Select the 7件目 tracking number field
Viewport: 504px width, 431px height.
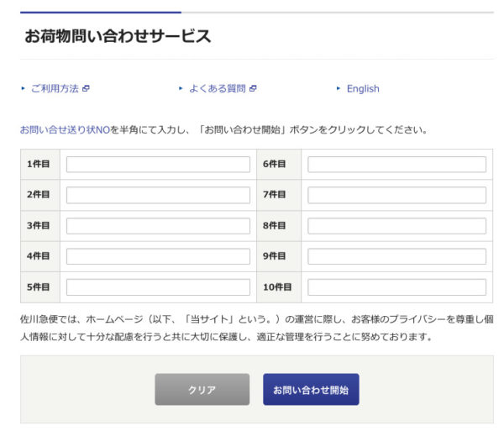pos(396,195)
